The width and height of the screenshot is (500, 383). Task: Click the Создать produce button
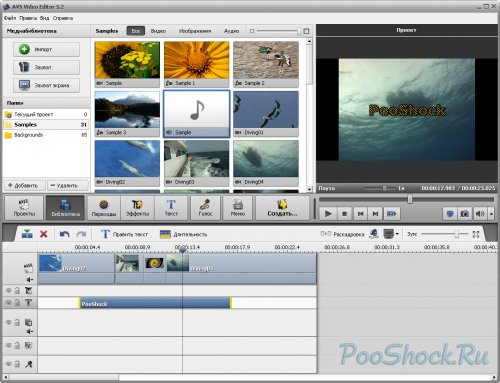pos(282,208)
